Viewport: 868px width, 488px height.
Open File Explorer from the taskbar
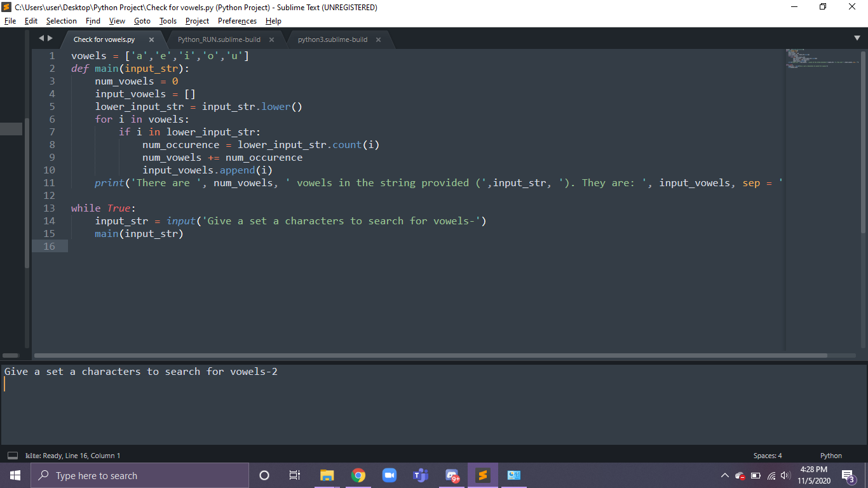327,475
